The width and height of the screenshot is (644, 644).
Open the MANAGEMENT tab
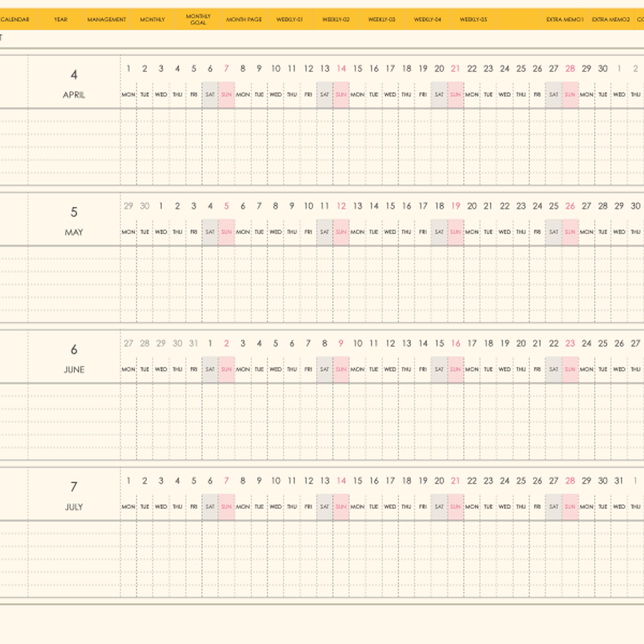(107, 20)
